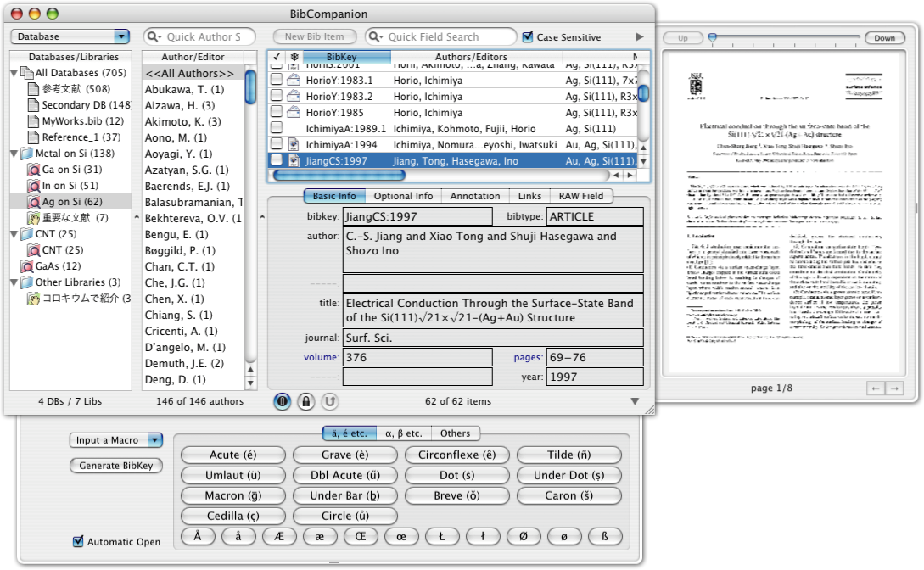This screenshot has height=570, width=924.
Task: Click the HorioY:1983.1 attachment icon
Action: point(294,80)
